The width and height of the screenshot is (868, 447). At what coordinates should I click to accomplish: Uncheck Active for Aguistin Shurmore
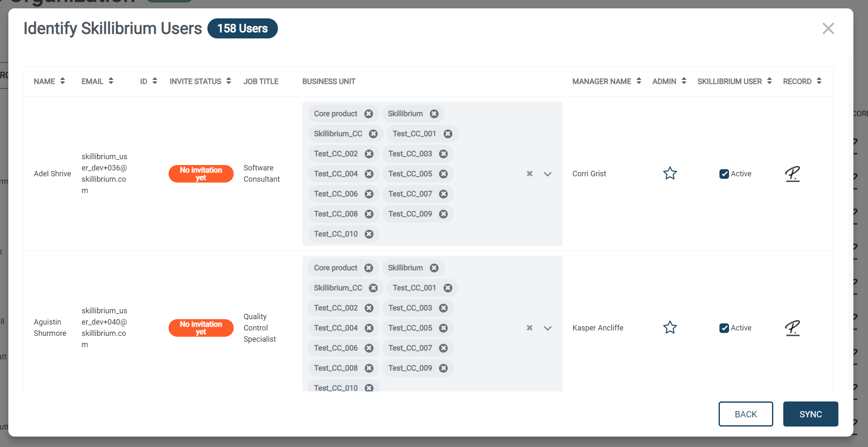click(x=724, y=328)
